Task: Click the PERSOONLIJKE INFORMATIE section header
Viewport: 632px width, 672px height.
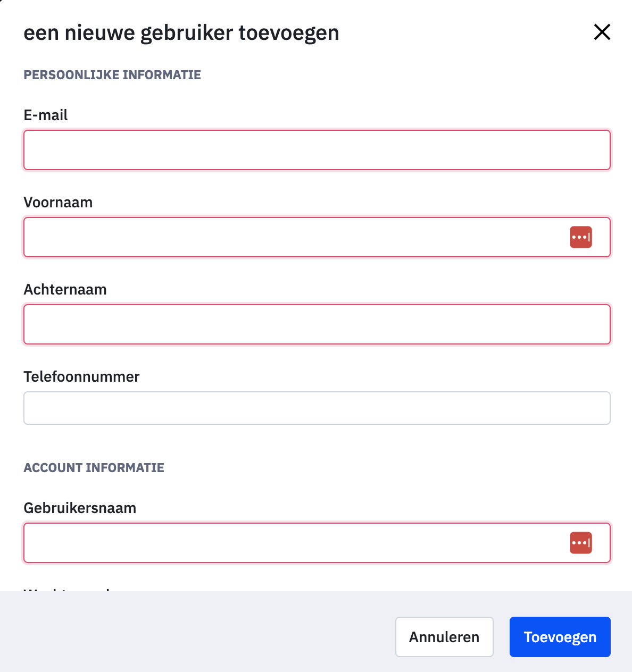Action: tap(112, 74)
